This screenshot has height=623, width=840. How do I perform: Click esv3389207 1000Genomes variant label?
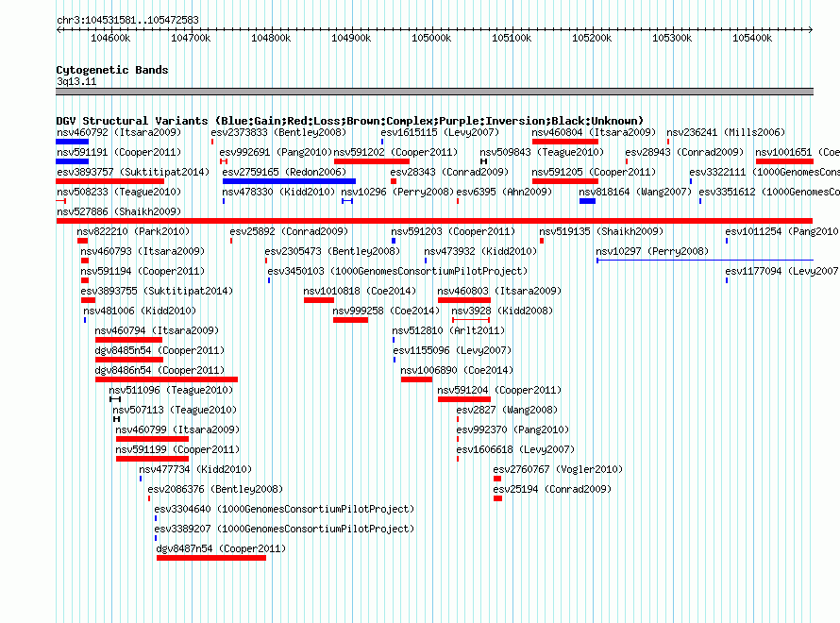click(284, 529)
